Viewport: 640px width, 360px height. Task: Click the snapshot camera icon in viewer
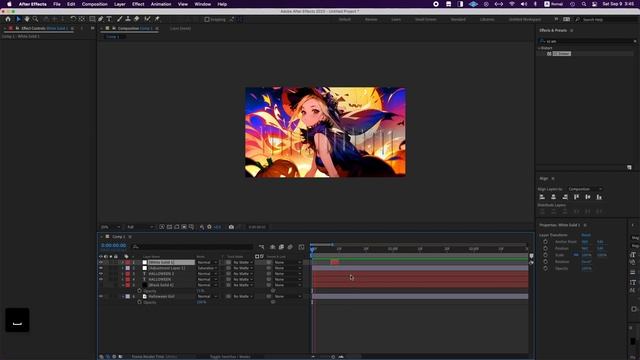[x=231, y=227]
